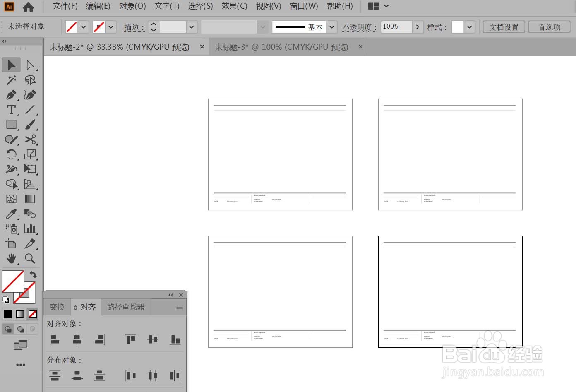Apply None mode button

[33, 314]
